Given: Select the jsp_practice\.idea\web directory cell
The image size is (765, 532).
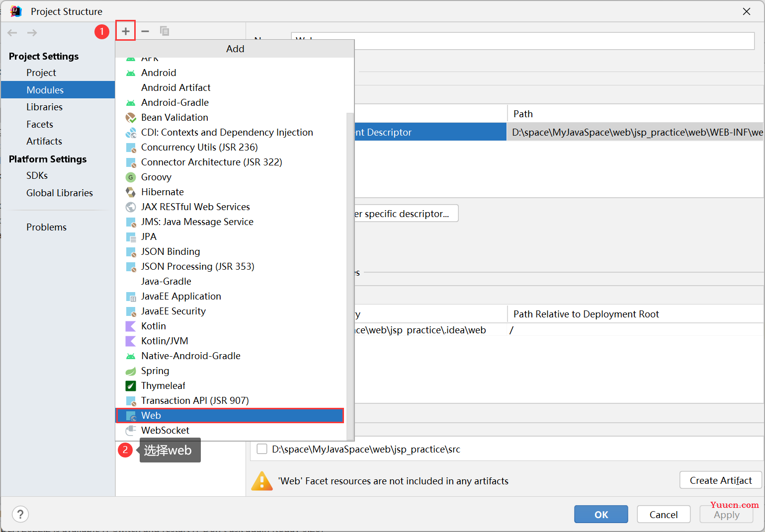Looking at the screenshot, I should click(430, 330).
